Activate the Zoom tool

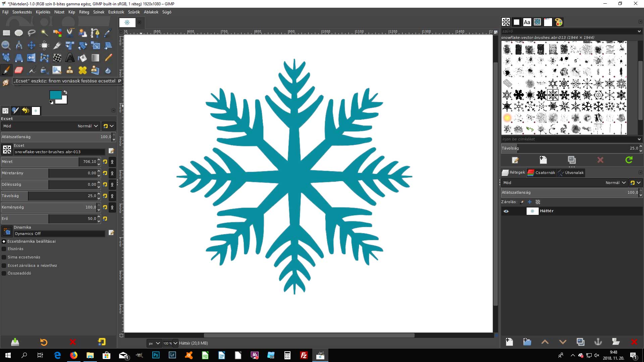click(6, 45)
